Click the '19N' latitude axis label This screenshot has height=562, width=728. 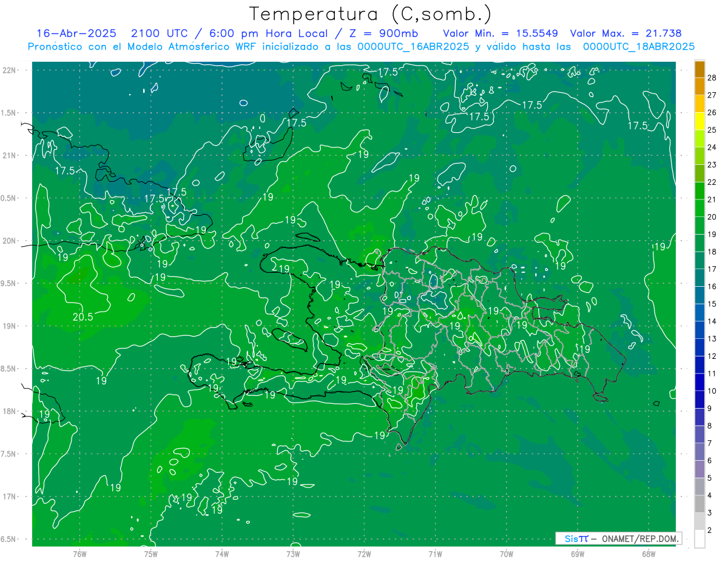click(8, 326)
